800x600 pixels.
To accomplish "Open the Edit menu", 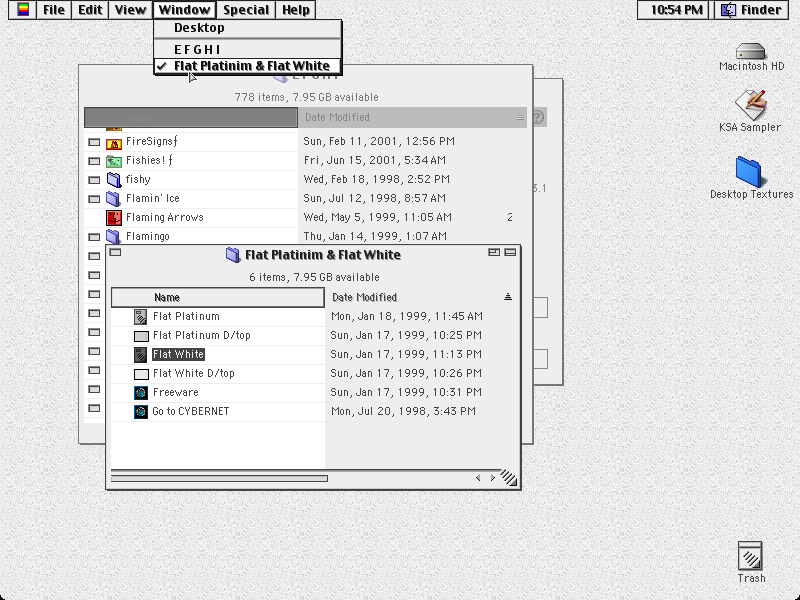I will (90, 10).
